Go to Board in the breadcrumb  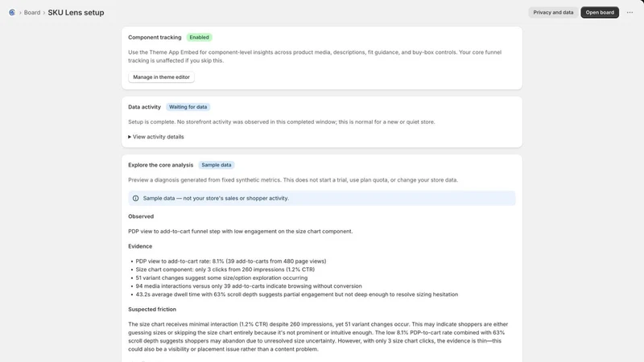tap(32, 13)
